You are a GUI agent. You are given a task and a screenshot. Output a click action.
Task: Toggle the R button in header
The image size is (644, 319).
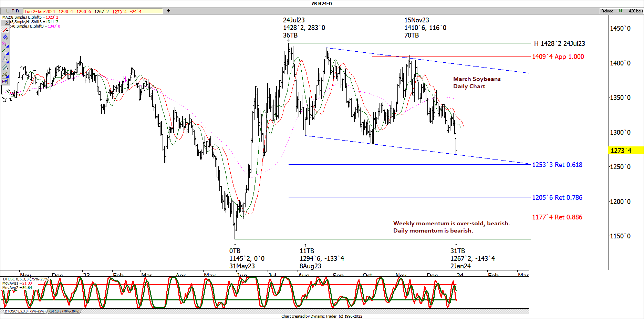[x=18, y=11]
